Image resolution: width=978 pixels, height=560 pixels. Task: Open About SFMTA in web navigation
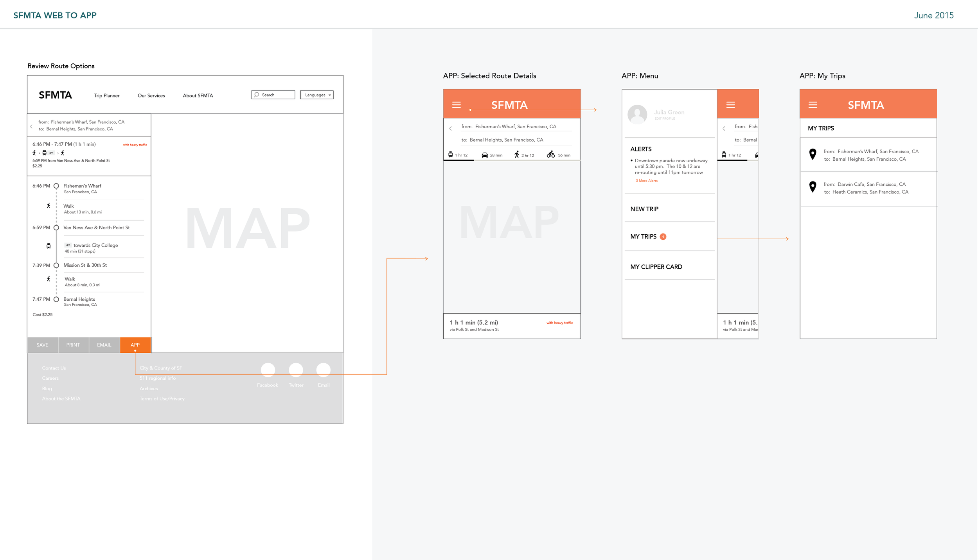point(198,95)
